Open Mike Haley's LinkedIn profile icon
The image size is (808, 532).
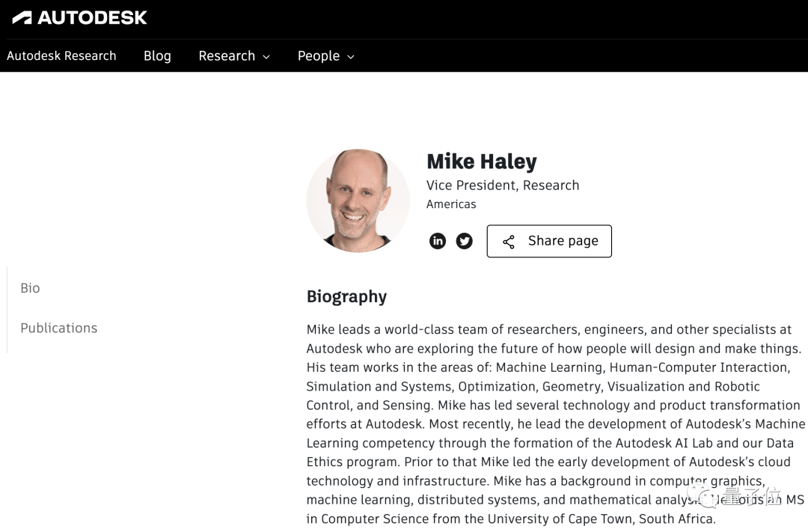438,241
